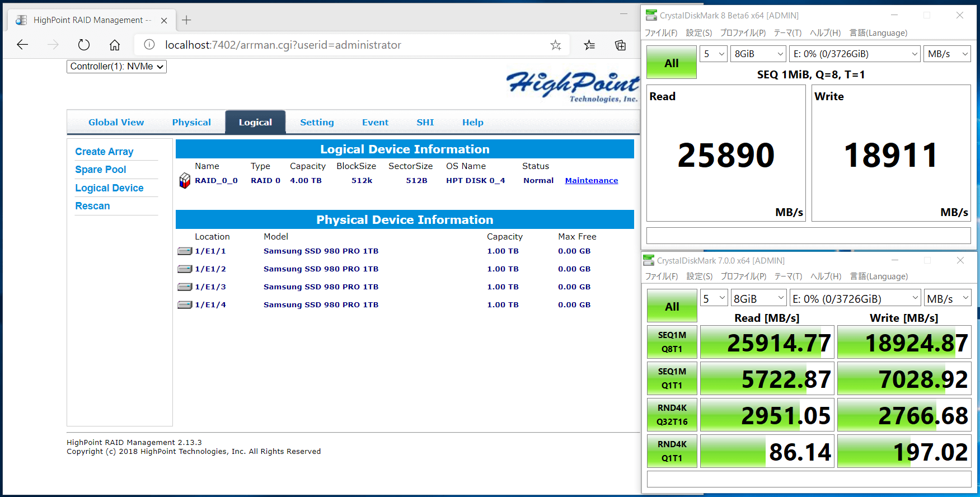Select the Logical tab
980x497 pixels.
pyautogui.click(x=255, y=122)
